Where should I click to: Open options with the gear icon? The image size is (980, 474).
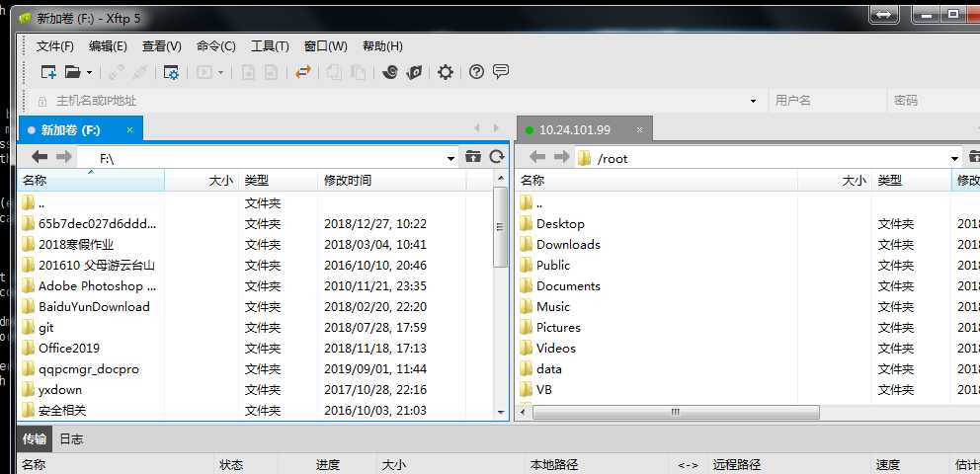click(x=445, y=72)
